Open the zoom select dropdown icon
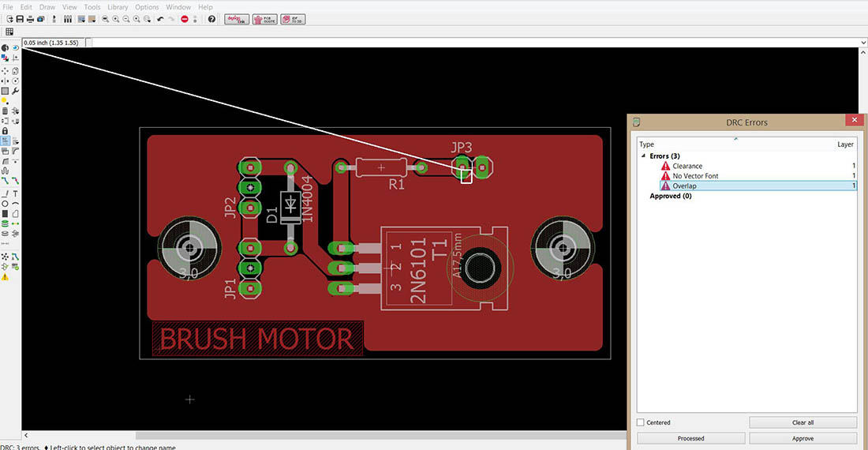The height and width of the screenshot is (450, 868). pos(148,19)
